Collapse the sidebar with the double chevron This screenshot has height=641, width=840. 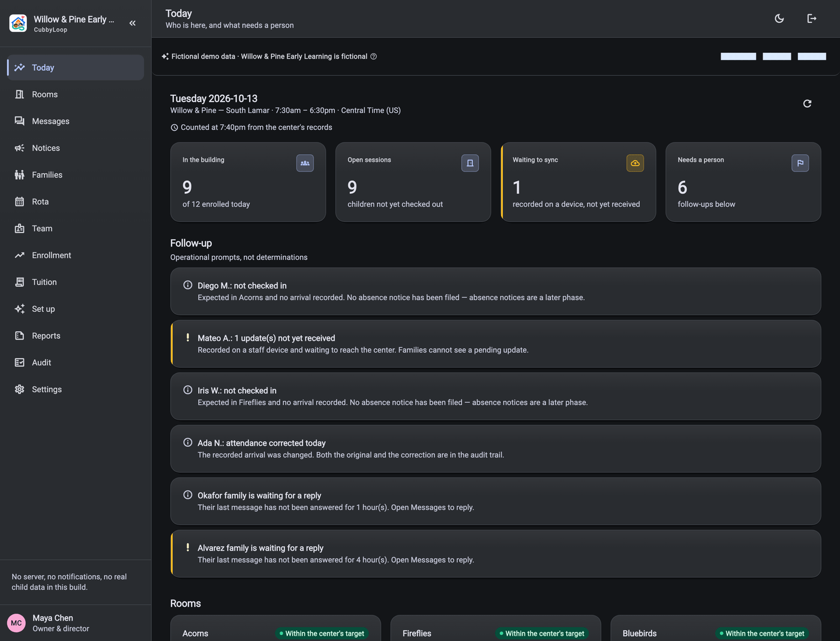[133, 23]
